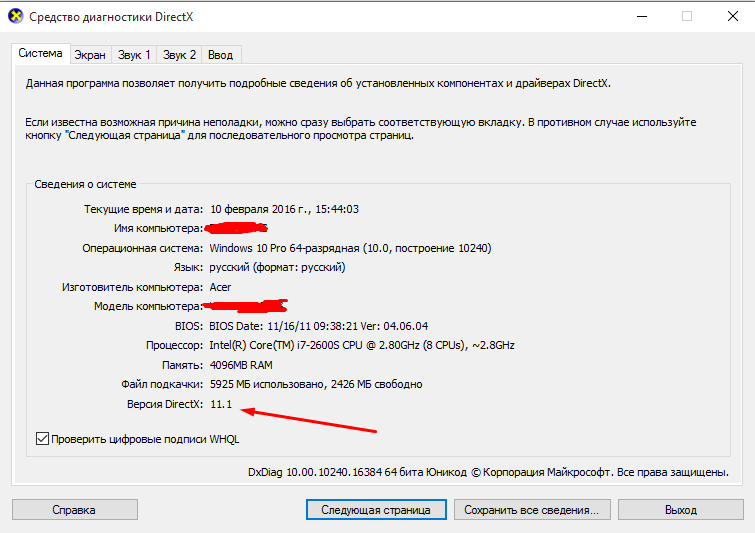Minimize the DirectX diagnostic window
Image resolution: width=755 pixels, height=533 pixels.
click(x=639, y=17)
